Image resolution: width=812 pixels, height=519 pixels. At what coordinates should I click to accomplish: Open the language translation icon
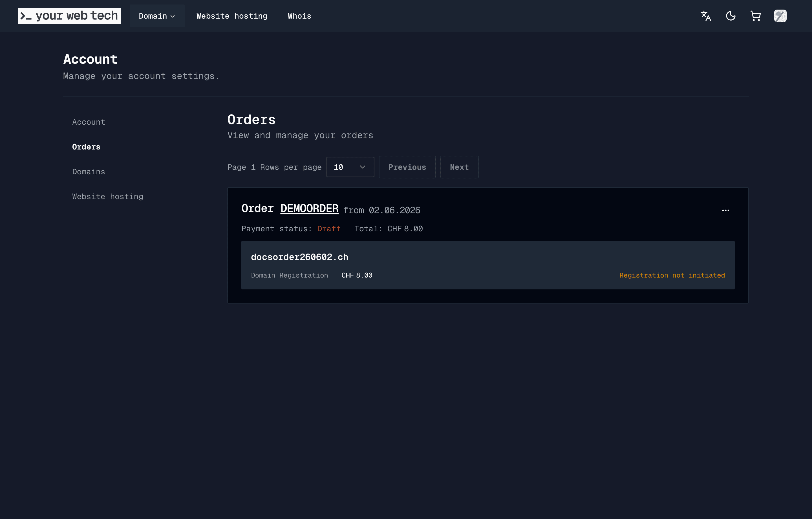[706, 16]
